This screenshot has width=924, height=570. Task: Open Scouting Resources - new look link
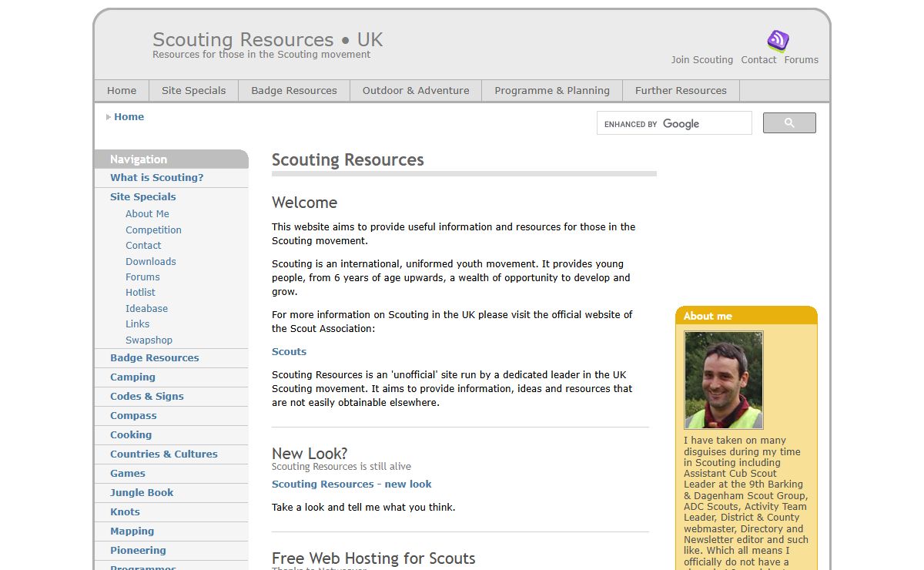tap(351, 484)
